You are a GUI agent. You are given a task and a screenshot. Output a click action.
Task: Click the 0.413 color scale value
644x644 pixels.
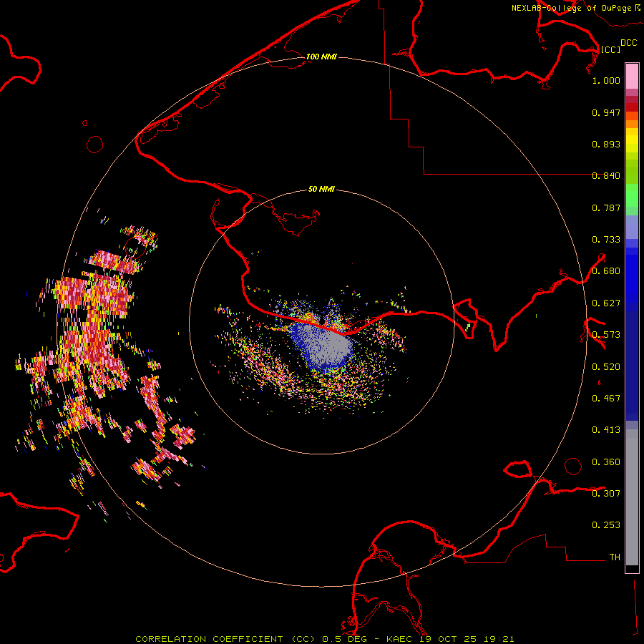[606, 430]
